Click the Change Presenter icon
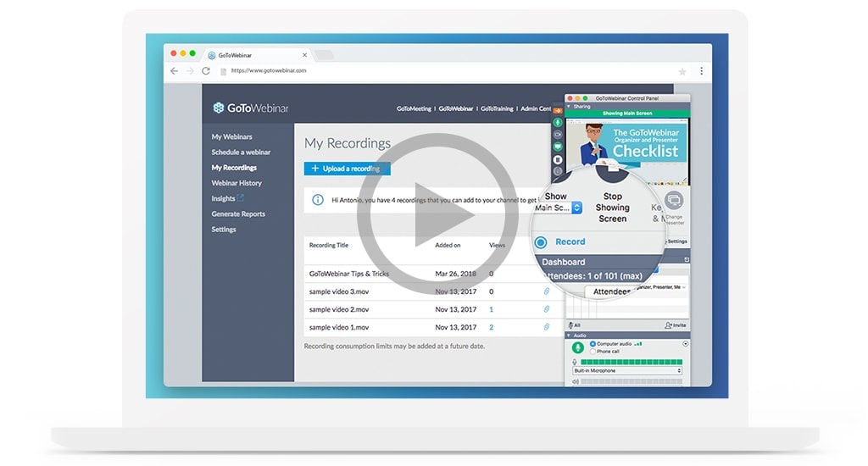This screenshot has height=466, width=868. click(x=674, y=200)
